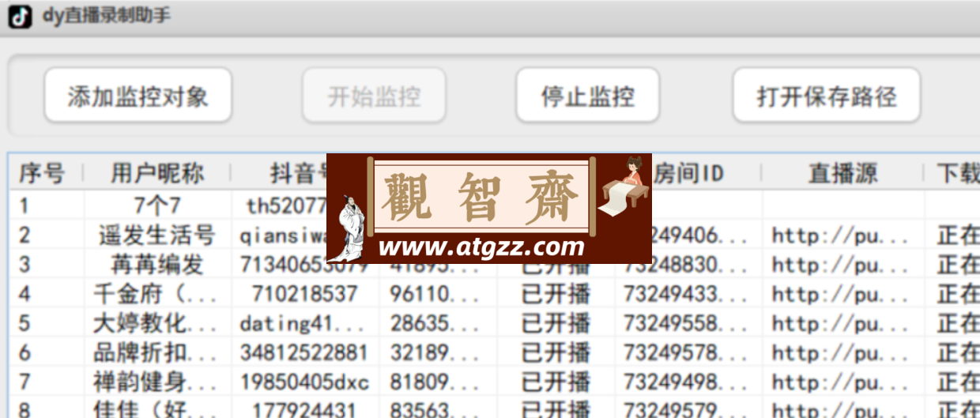Screen dimensions: 980x418
Task: Select nickname cell 遥发生活号
Action: [157, 235]
